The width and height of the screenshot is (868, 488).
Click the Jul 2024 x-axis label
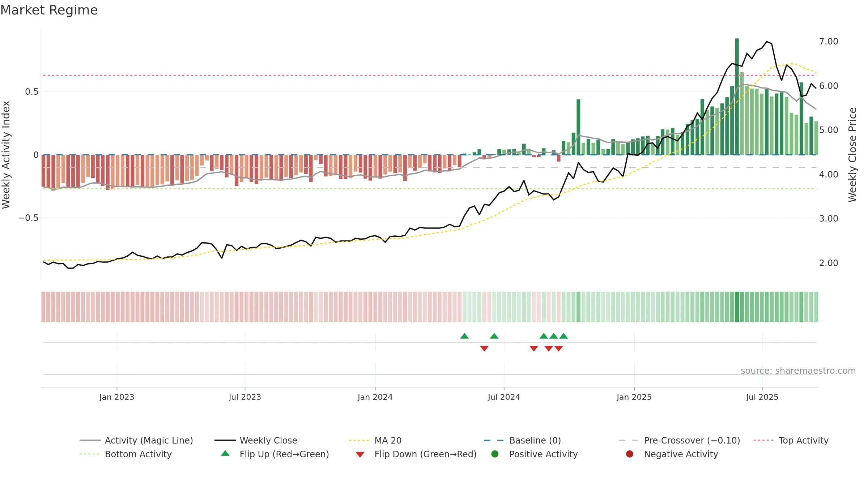504,397
